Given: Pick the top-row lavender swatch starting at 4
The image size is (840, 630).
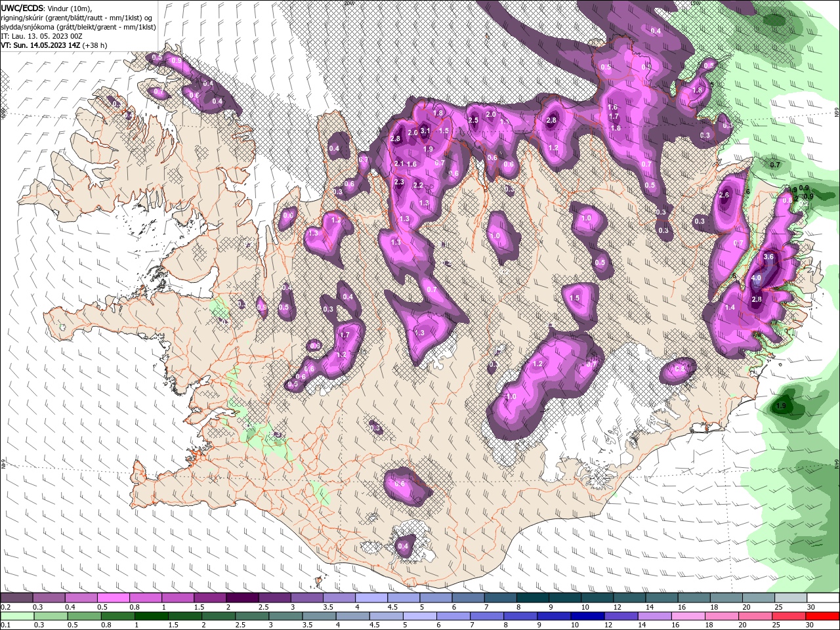Looking at the screenshot, I should (371, 598).
